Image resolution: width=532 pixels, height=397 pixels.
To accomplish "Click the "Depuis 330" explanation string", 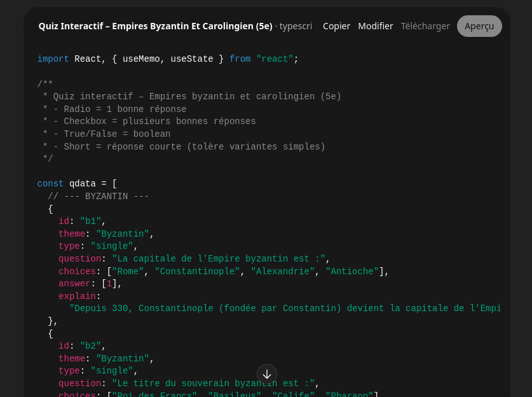I will point(284,309).
